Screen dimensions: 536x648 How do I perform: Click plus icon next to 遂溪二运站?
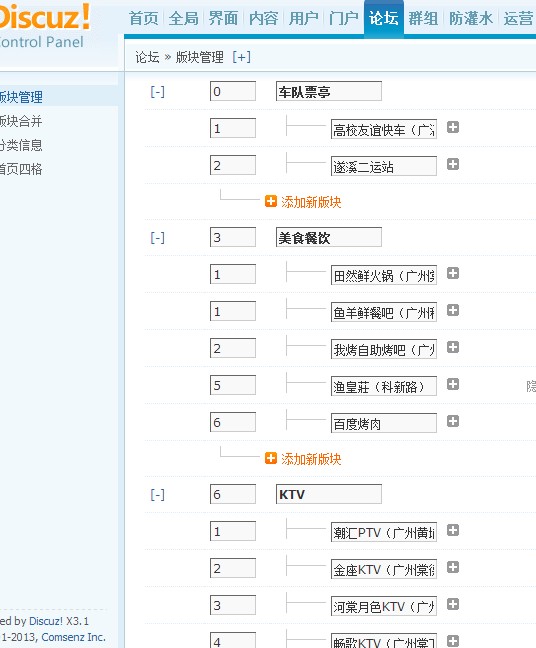(x=453, y=164)
